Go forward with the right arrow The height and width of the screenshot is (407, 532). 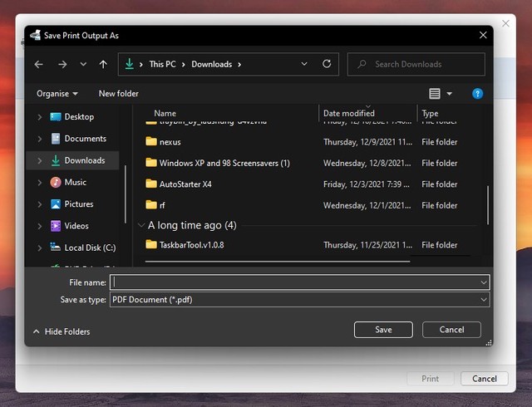62,64
